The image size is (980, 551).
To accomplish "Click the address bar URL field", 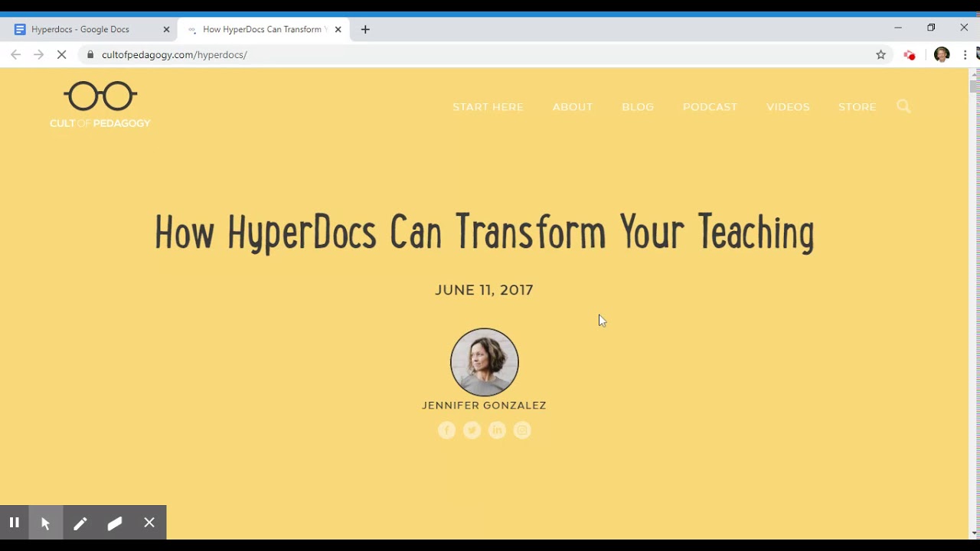I will pyautogui.click(x=486, y=54).
